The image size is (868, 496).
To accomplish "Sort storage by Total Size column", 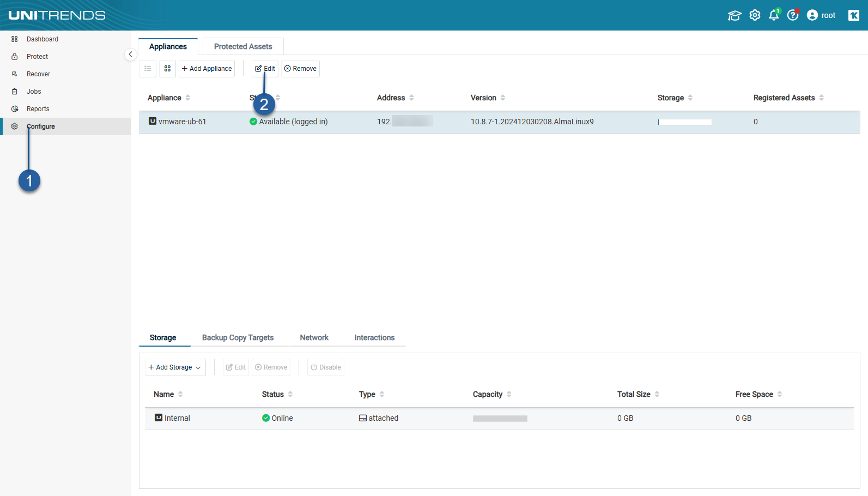I will [639, 394].
